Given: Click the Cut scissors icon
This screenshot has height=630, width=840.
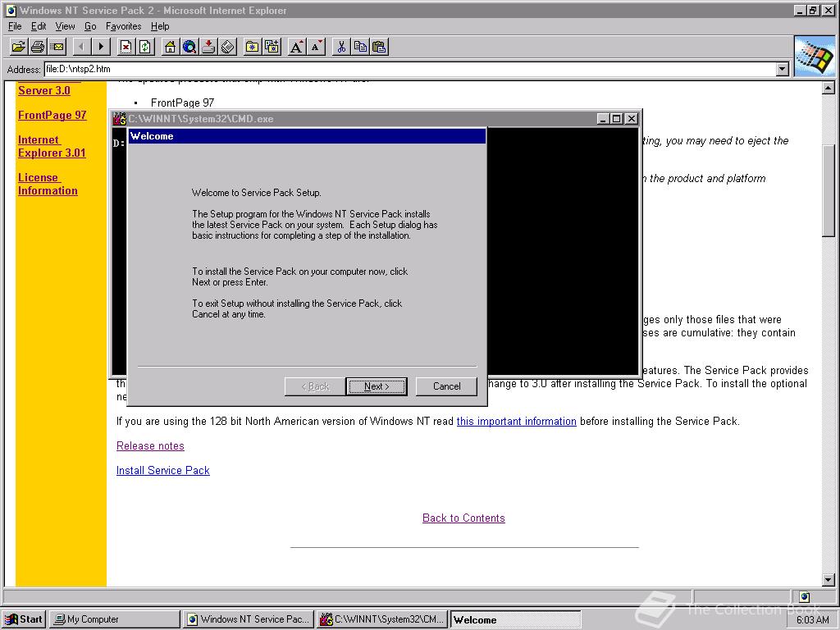Looking at the screenshot, I should click(340, 47).
